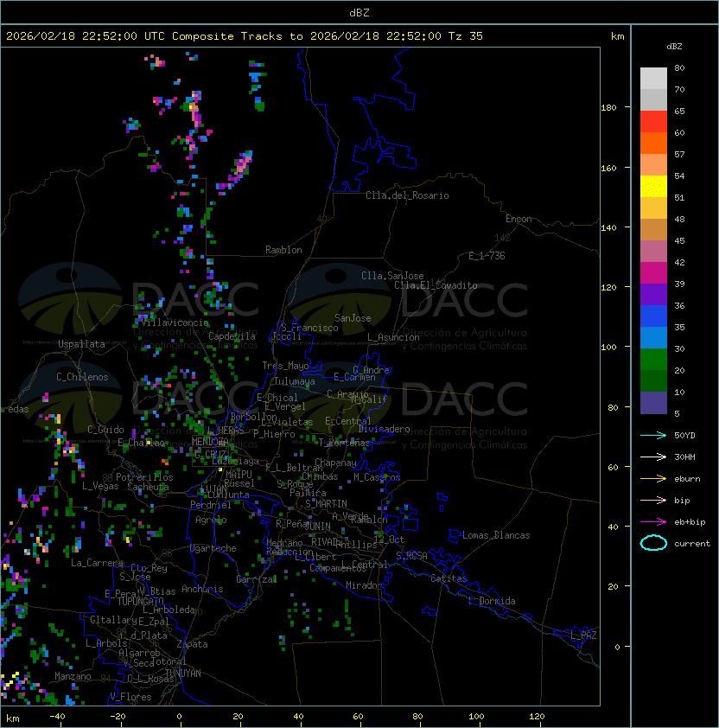
Task: Pick the green 30 dBZ legend swatch
Action: pyautogui.click(x=653, y=360)
